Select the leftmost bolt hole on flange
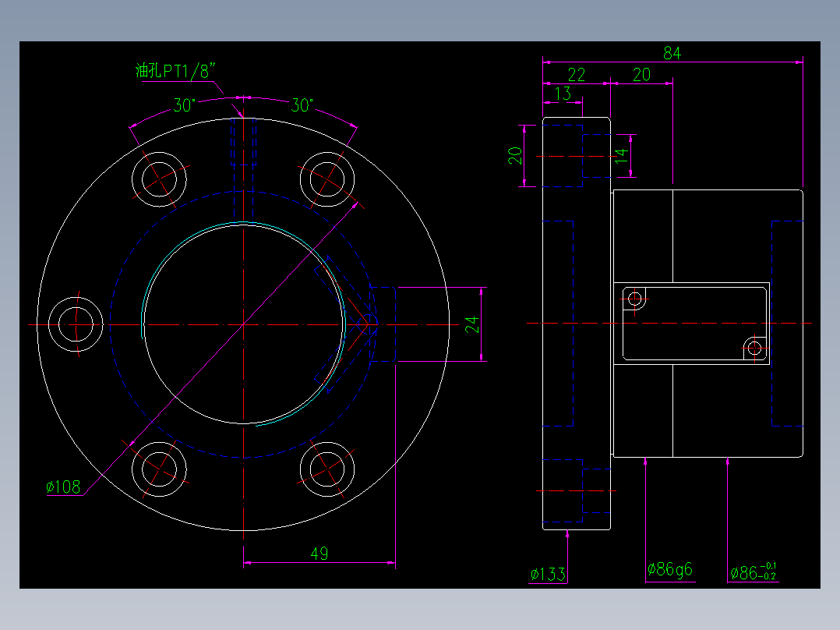The width and height of the screenshot is (840, 630). tap(76, 324)
